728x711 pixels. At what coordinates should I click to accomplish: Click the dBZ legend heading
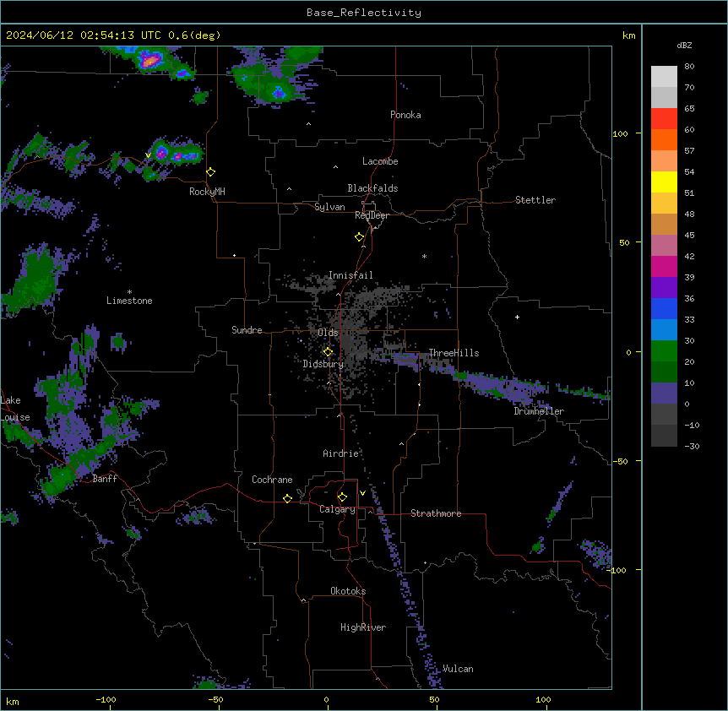684,45
